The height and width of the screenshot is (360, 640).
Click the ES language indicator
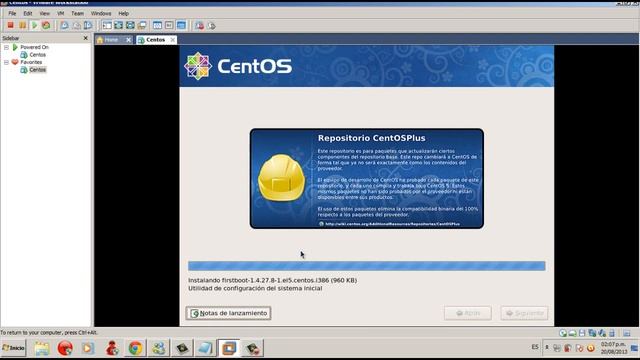[x=535, y=347]
